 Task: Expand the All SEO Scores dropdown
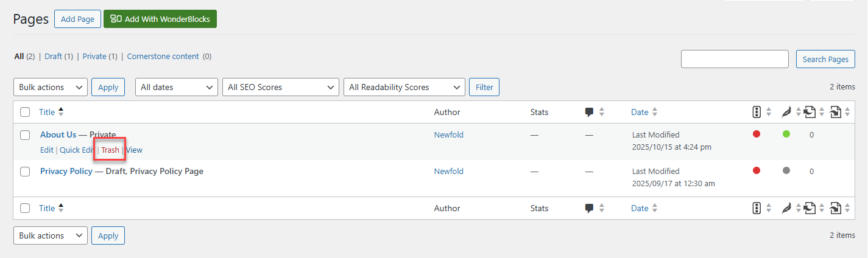pyautogui.click(x=280, y=87)
